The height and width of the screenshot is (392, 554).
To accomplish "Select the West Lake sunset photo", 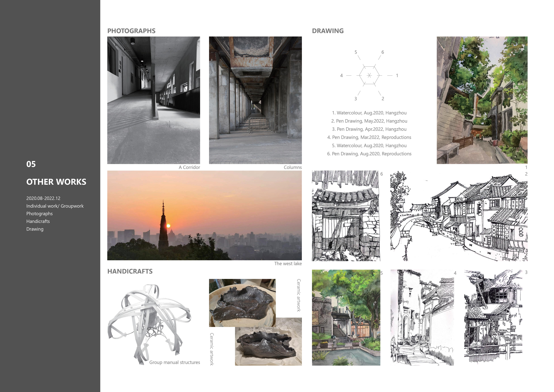I will pyautogui.click(x=204, y=215).
